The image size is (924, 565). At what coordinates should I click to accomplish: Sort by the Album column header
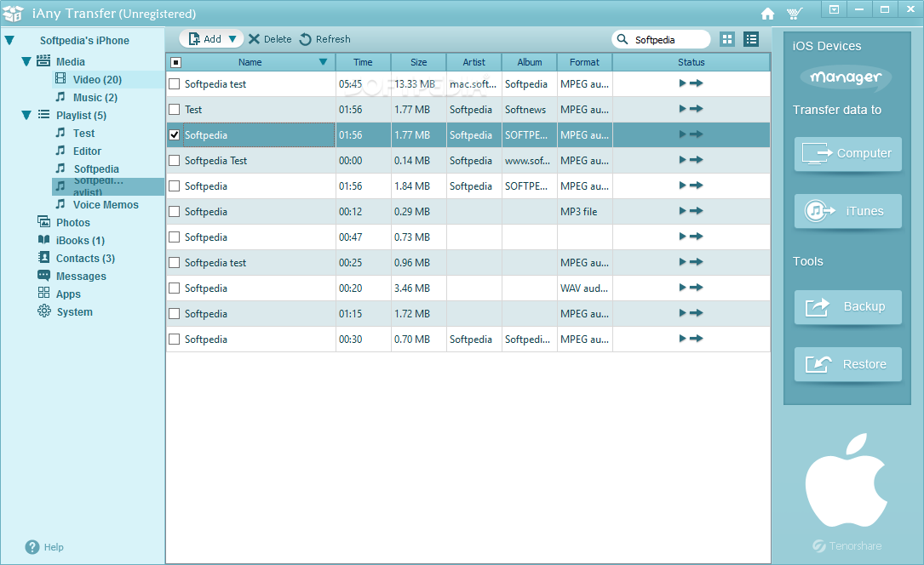tap(529, 62)
